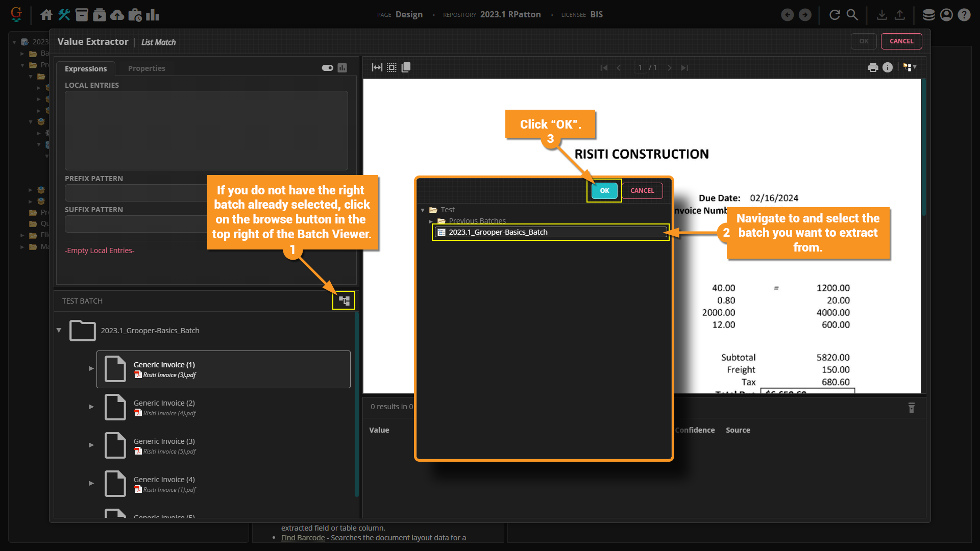Click the Prefix Pattern input field
This screenshot has height=551, width=980.
136,193
